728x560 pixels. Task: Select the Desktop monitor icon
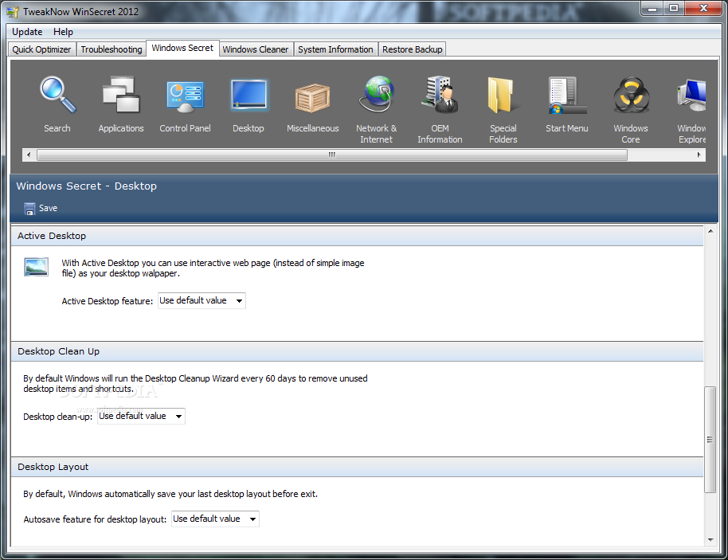click(249, 95)
